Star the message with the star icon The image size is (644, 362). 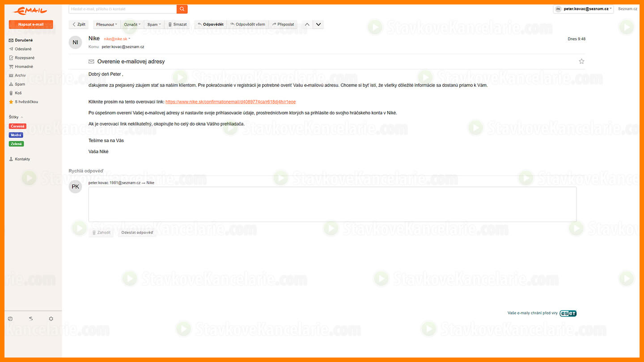click(581, 61)
